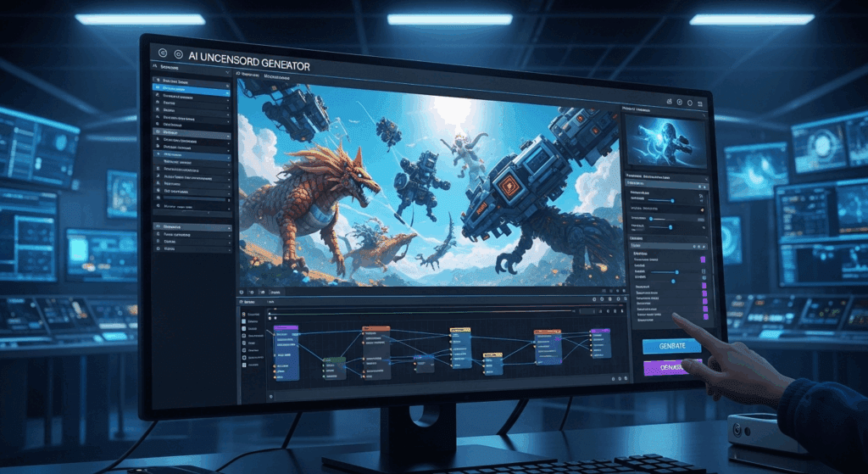Click the first icon in the node editor's left sidebar
Viewport: 868px width, 474px height.
tap(244, 314)
